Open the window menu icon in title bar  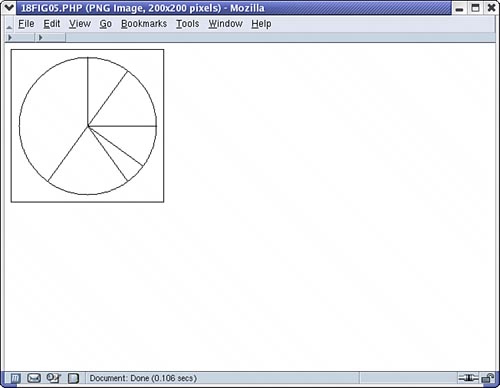point(9,7)
